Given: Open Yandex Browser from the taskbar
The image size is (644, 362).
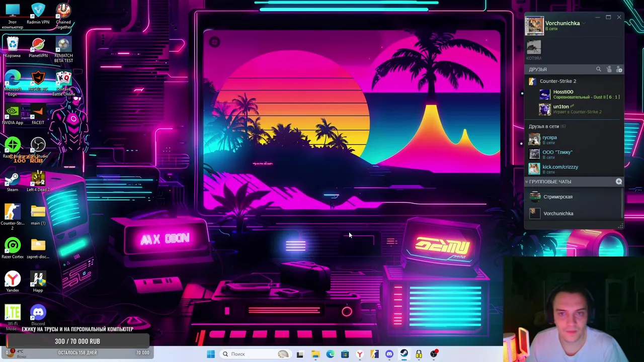Looking at the screenshot, I should (x=360, y=354).
